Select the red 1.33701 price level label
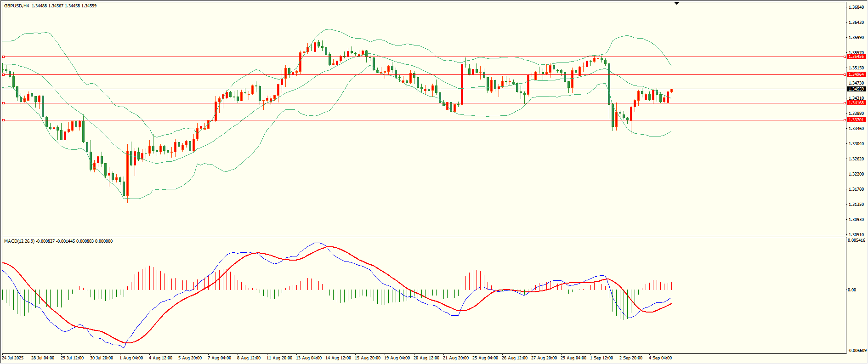Image resolution: width=868 pixels, height=364 pixels. [x=856, y=120]
